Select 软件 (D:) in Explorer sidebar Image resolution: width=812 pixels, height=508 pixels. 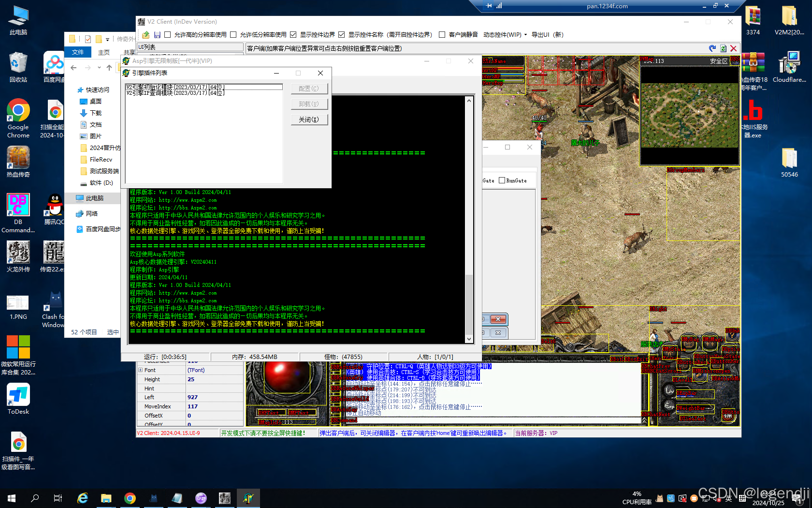(97, 183)
